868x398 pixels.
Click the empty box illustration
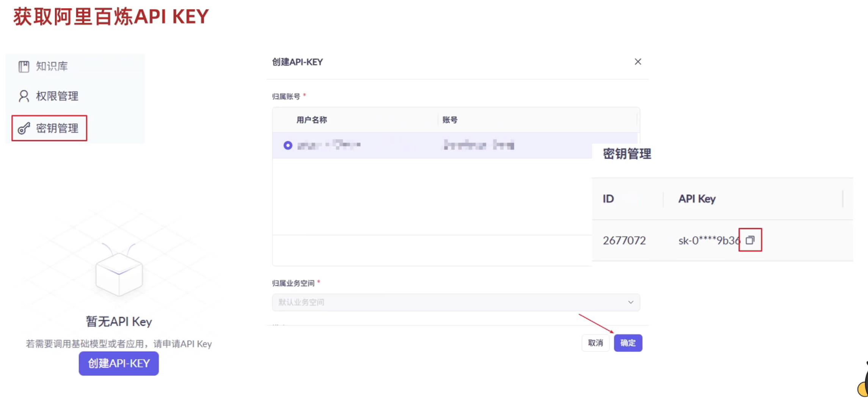119,270
